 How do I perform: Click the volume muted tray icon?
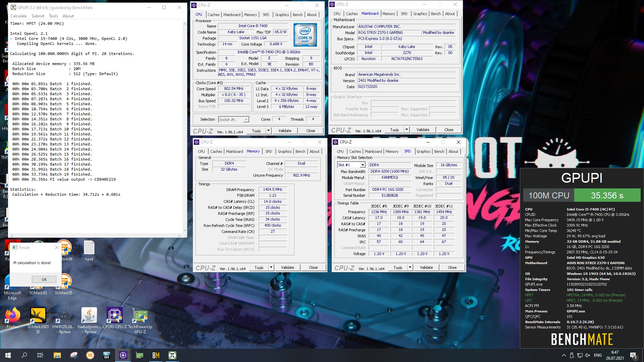click(588, 355)
